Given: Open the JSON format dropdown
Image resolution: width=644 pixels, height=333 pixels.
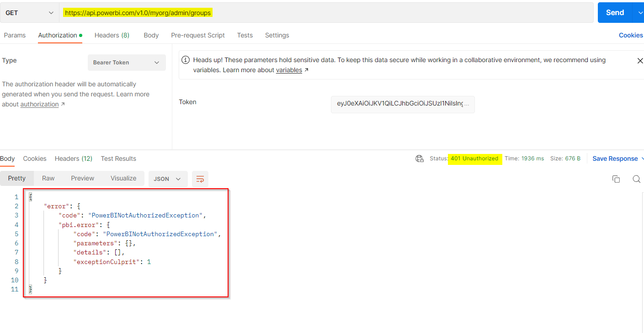Looking at the screenshot, I should pos(168,179).
